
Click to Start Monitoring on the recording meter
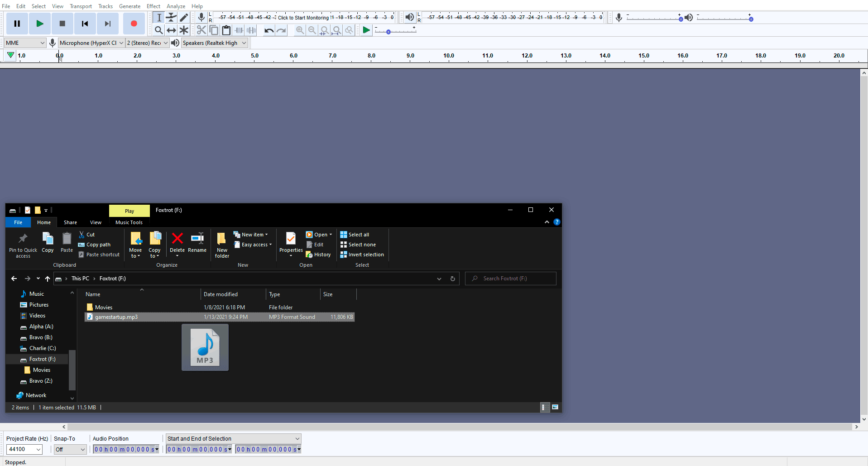click(303, 18)
